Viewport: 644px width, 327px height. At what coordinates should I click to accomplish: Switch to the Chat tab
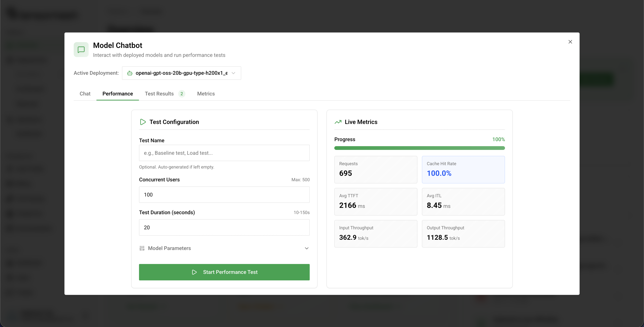pyautogui.click(x=85, y=94)
